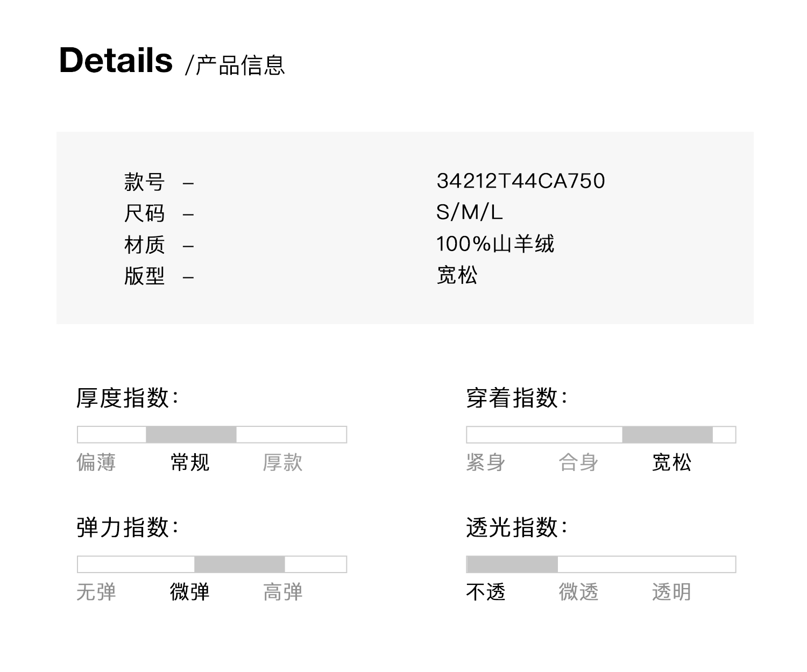Screen dimensions: 807x672
Task: Select the 常规 thickness option
Action: coord(189,462)
